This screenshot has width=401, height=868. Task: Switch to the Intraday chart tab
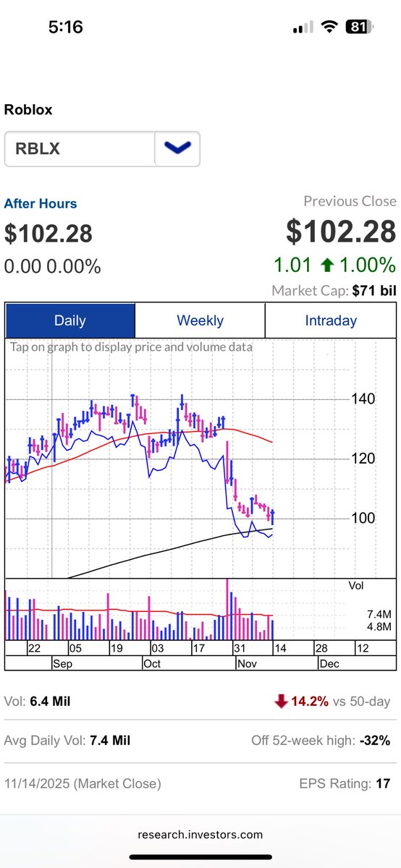point(331,320)
